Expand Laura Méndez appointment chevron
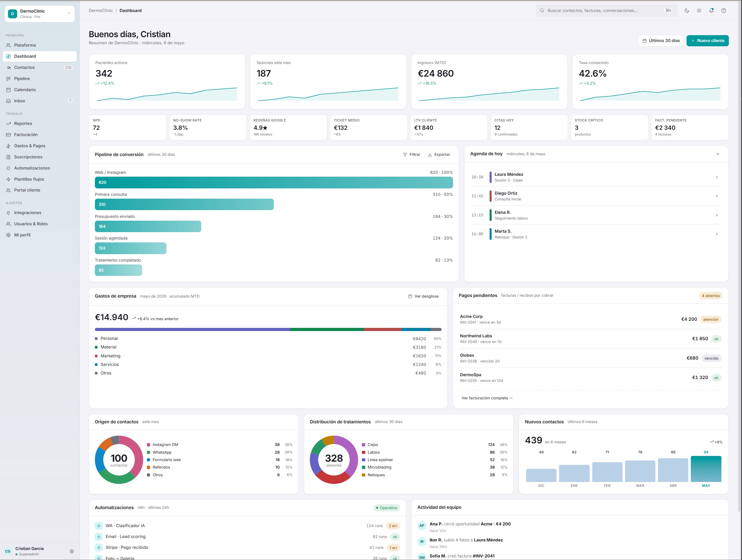 coord(717,177)
